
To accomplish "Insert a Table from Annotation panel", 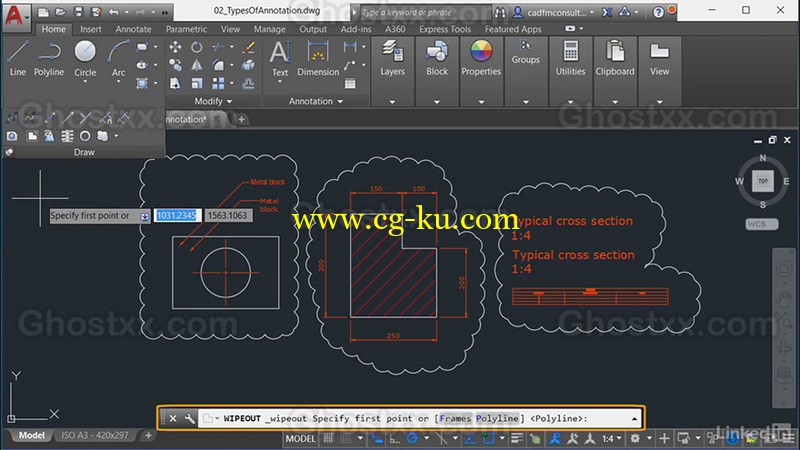I will pos(350,84).
